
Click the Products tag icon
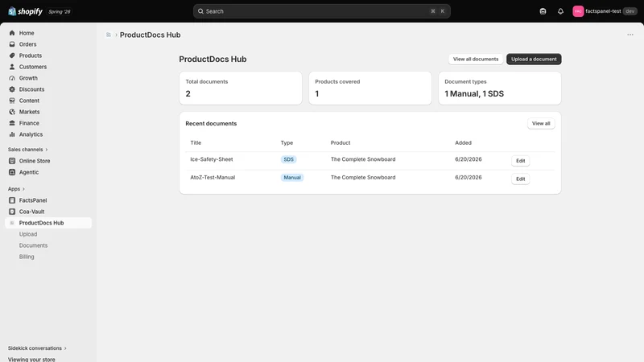pos(12,56)
